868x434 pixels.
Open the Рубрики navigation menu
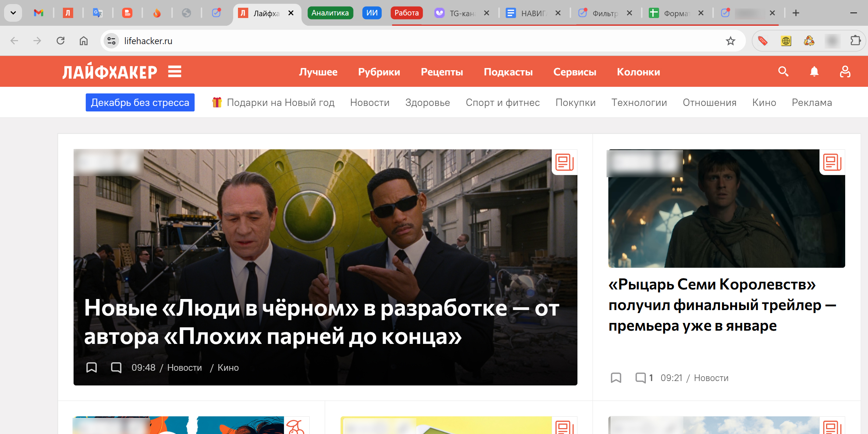[379, 72]
